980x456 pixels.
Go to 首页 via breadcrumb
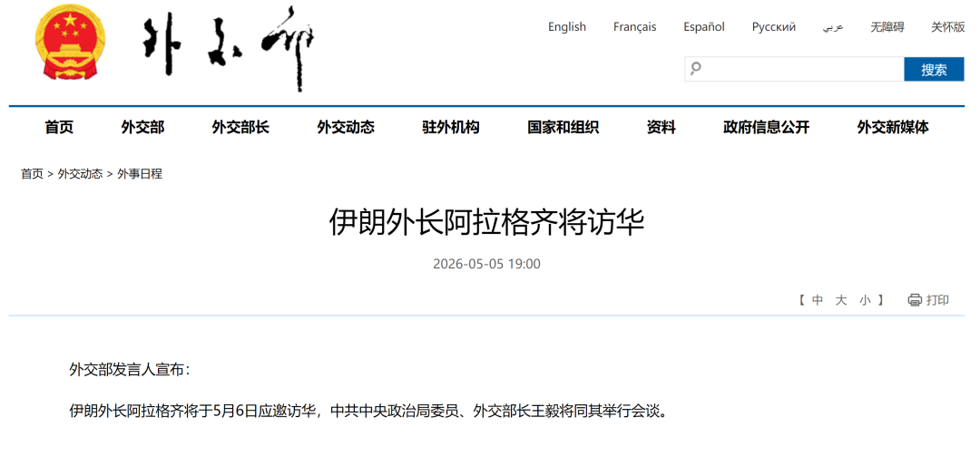[x=32, y=174]
